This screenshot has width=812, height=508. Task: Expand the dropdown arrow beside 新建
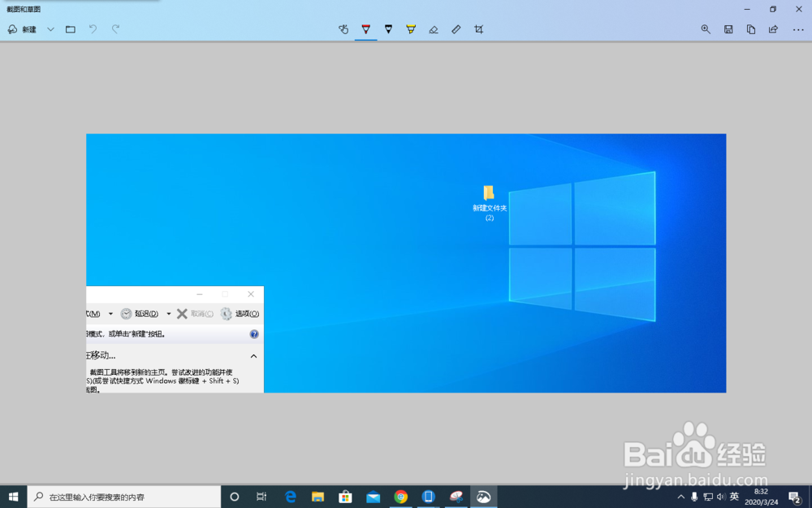[50, 29]
